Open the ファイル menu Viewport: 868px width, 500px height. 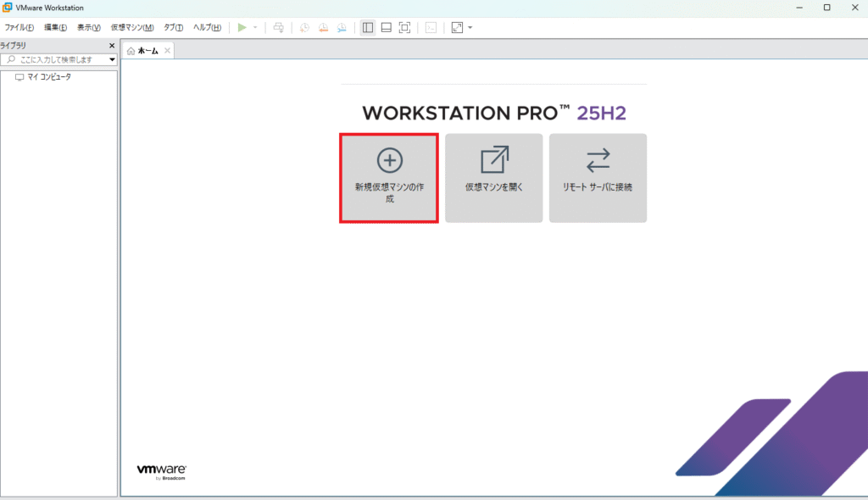(19, 27)
